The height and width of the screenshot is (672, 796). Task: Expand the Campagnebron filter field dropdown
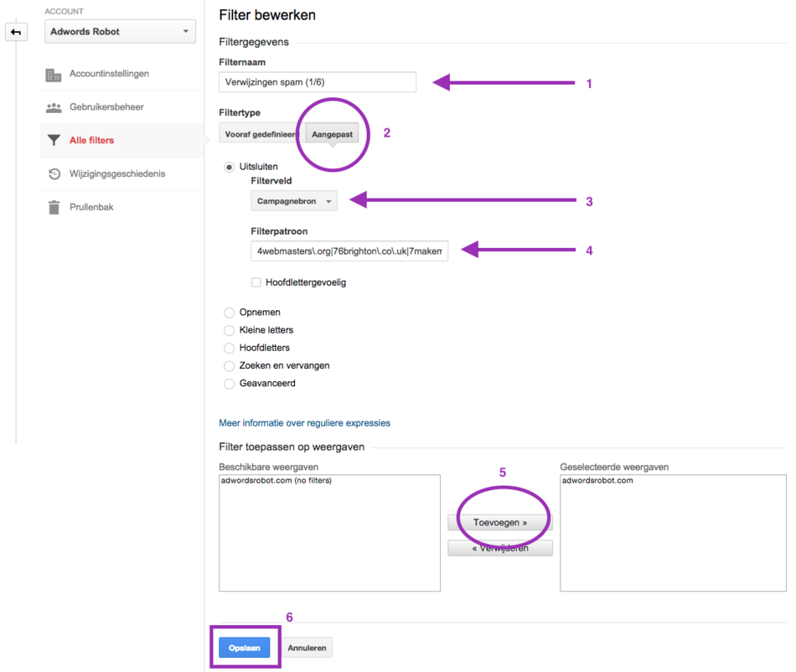click(294, 201)
